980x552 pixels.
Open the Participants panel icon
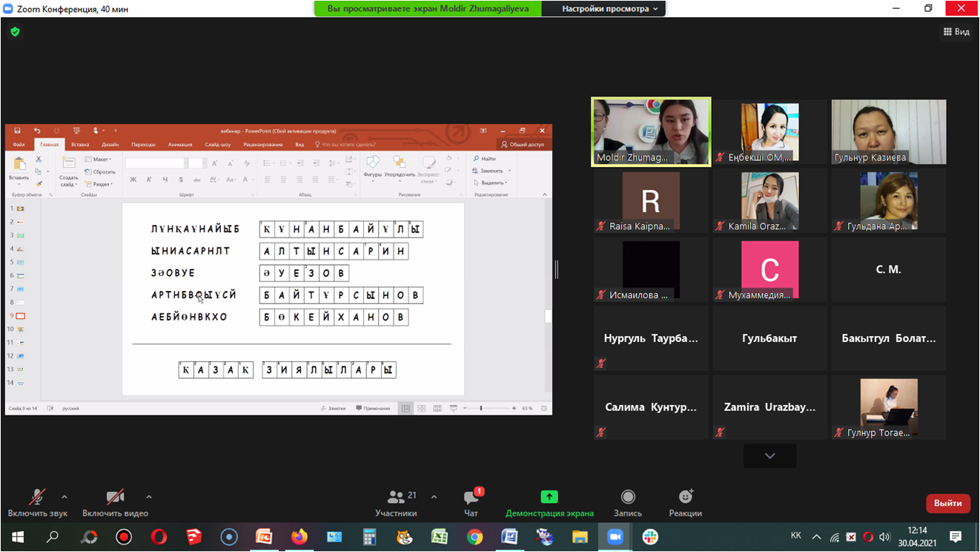point(396,497)
